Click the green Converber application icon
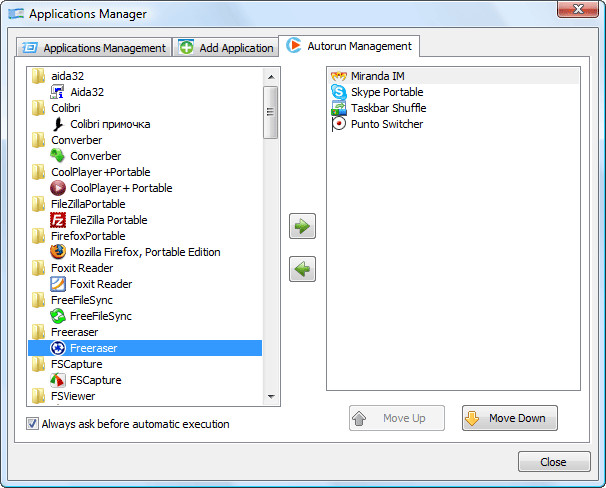 [58, 156]
